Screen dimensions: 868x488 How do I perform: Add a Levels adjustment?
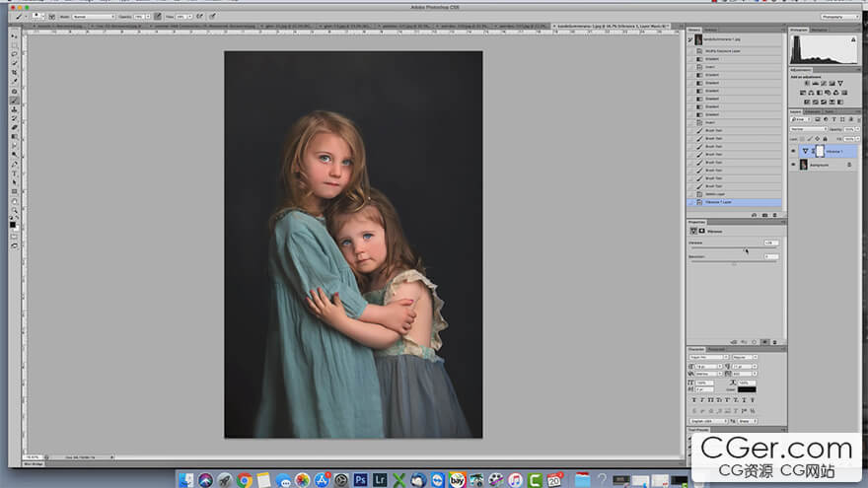816,83
